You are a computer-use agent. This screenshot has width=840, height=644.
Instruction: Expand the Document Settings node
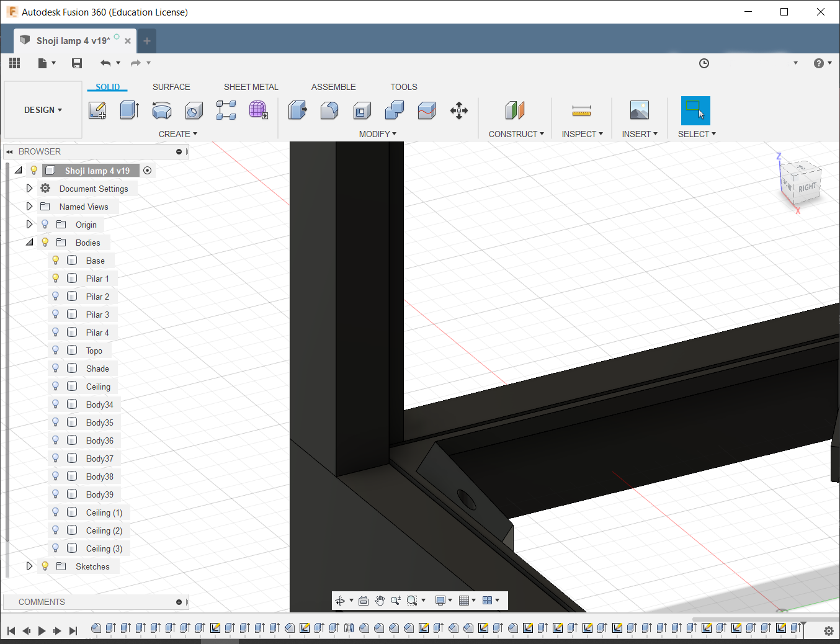tap(29, 188)
